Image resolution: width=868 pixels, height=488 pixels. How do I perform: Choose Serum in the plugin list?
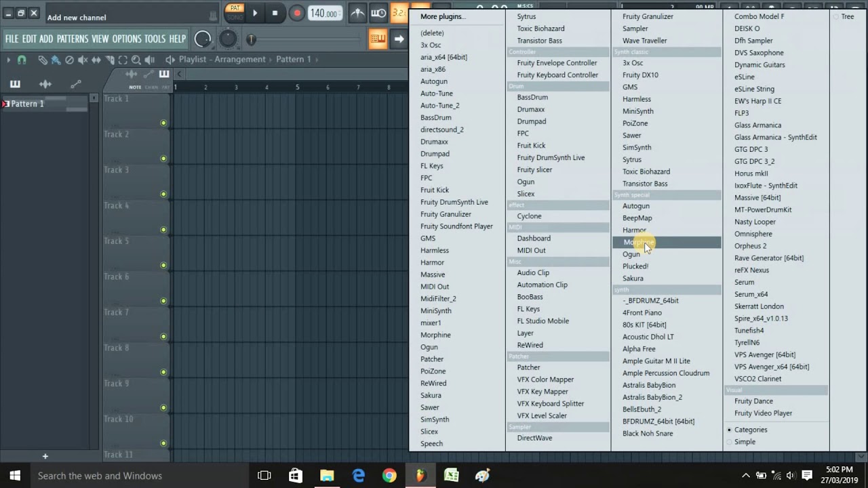point(744,282)
